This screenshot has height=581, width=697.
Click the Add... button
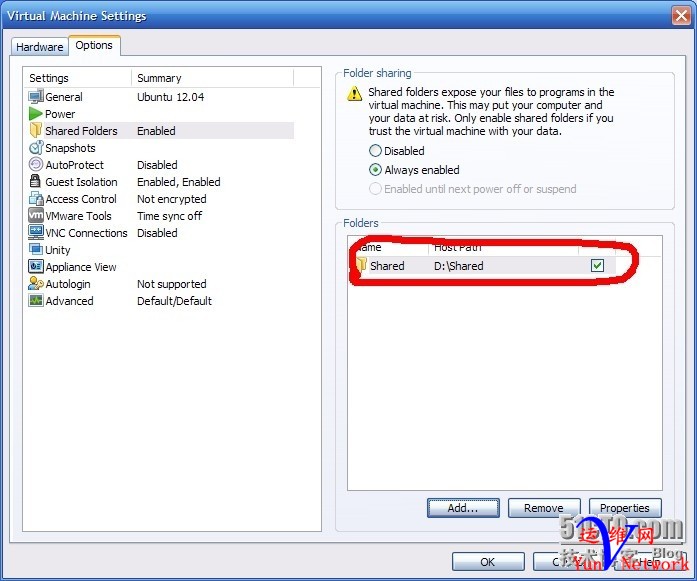click(x=463, y=508)
